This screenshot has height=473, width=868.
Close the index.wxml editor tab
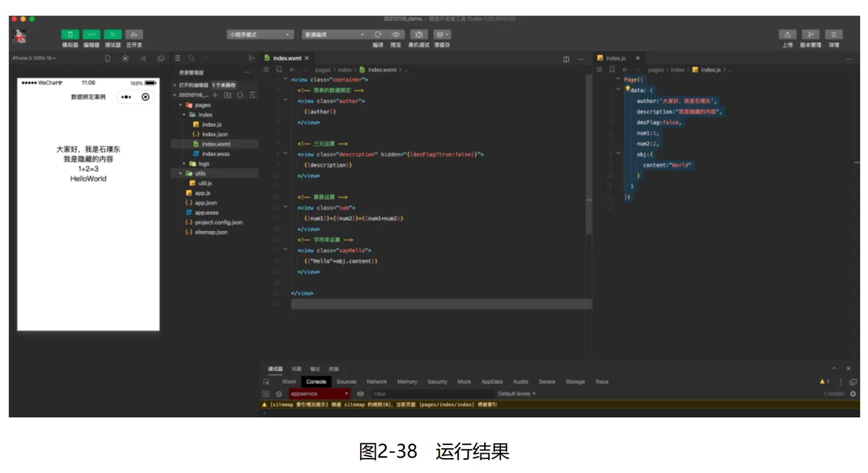[307, 58]
